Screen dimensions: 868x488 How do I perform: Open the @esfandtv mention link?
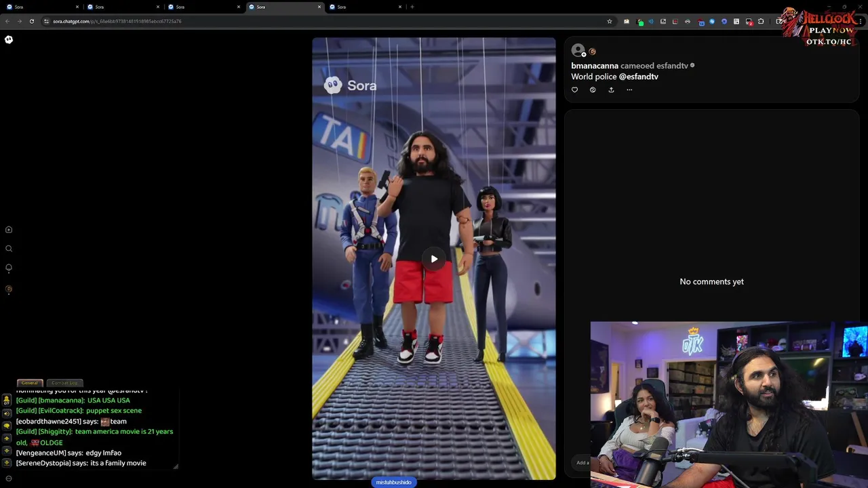point(639,77)
